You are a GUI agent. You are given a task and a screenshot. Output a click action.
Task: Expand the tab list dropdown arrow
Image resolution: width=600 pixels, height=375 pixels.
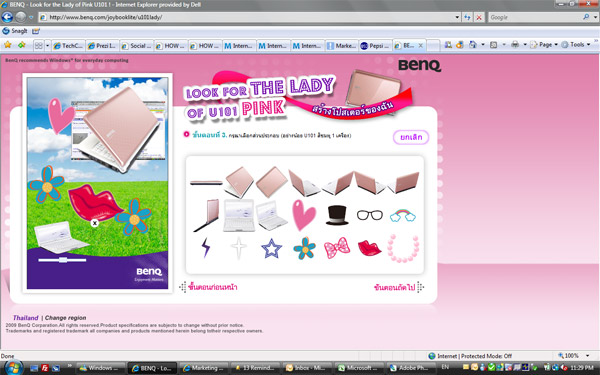pyautogui.click(x=47, y=46)
